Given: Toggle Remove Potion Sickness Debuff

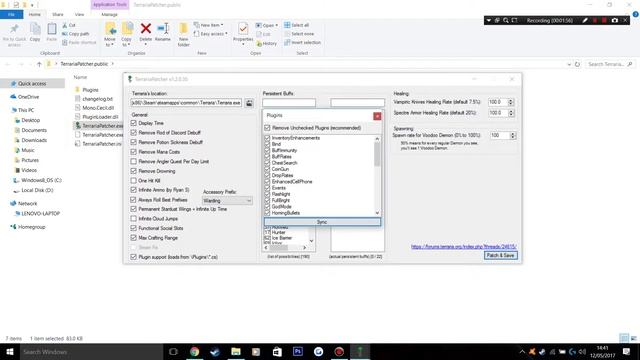Looking at the screenshot, I should coord(133,142).
